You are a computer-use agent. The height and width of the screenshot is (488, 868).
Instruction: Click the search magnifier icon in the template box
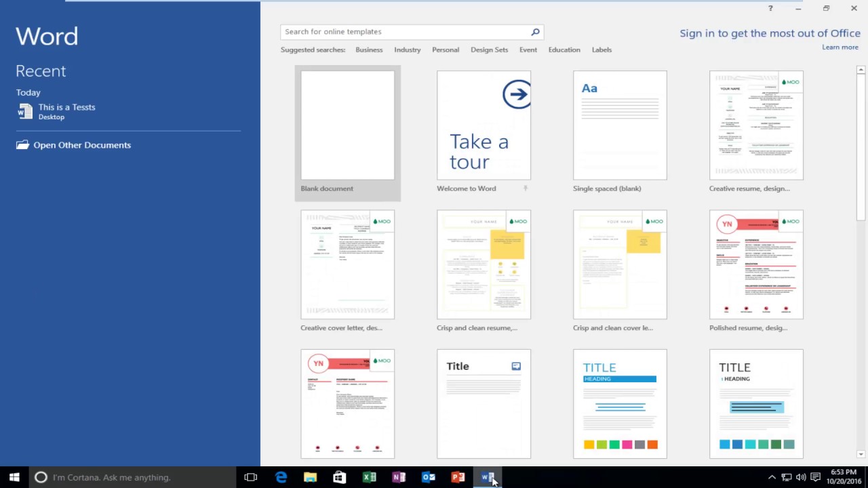point(535,32)
